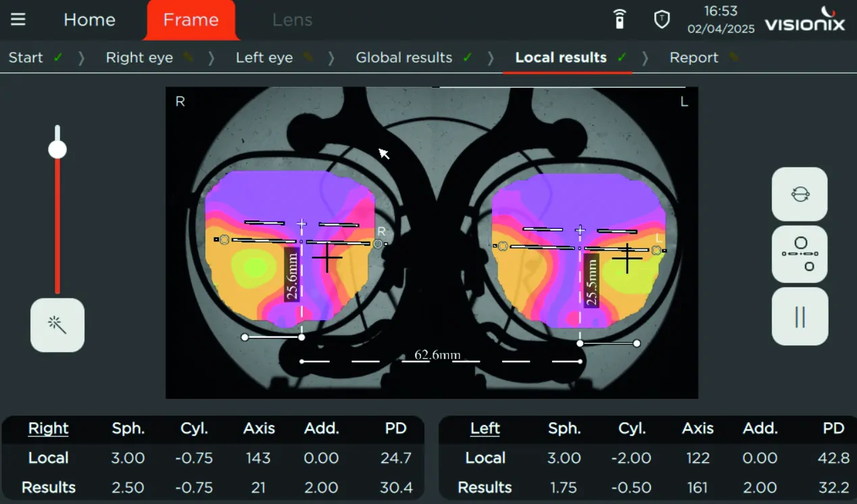
Task: Open the Lens tab
Action: pos(292,20)
